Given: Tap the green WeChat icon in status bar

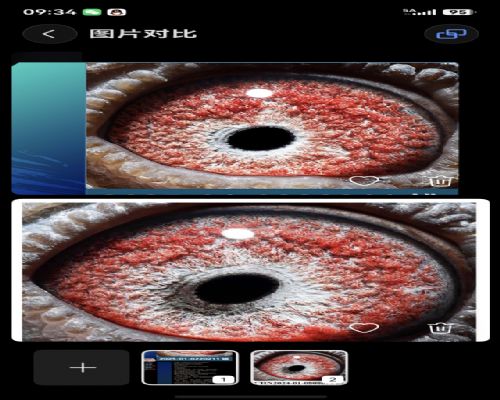Looking at the screenshot, I should 92,12.
